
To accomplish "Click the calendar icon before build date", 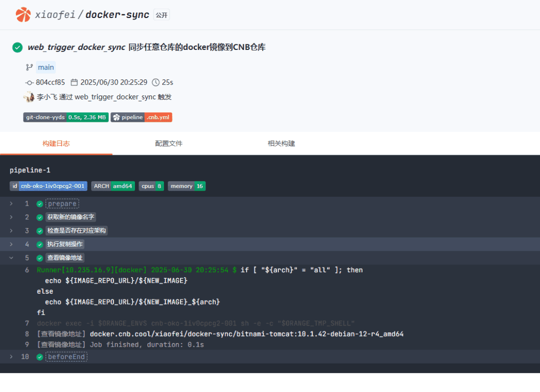I will [x=74, y=82].
